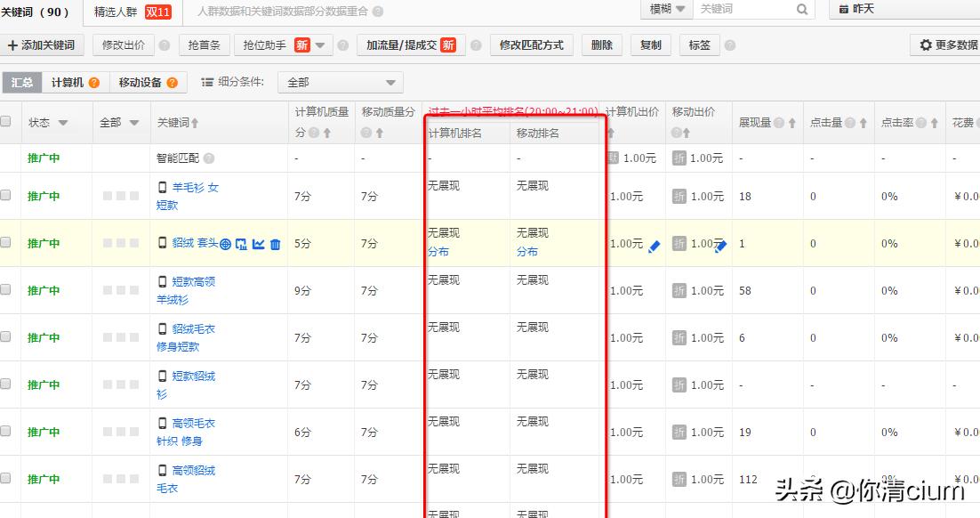Delete the 貂绒套头 keyword via trash icon

point(276,244)
